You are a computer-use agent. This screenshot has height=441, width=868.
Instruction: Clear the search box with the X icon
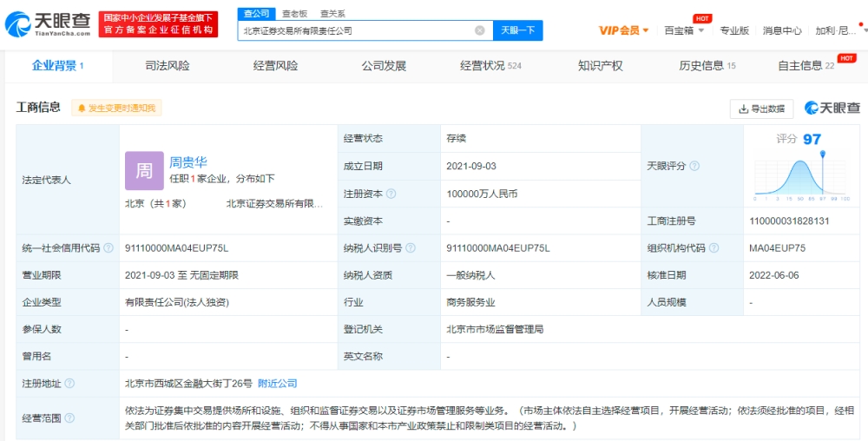[x=480, y=30]
